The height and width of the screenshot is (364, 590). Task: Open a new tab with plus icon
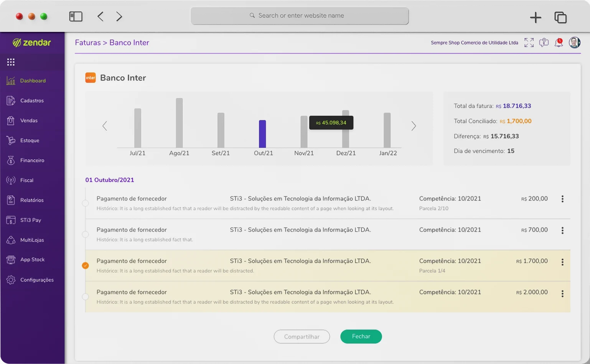(x=536, y=17)
